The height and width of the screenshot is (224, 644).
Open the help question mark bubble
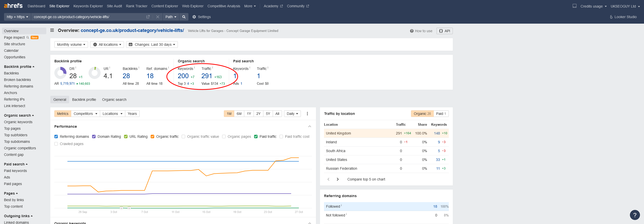[x=635, y=215]
